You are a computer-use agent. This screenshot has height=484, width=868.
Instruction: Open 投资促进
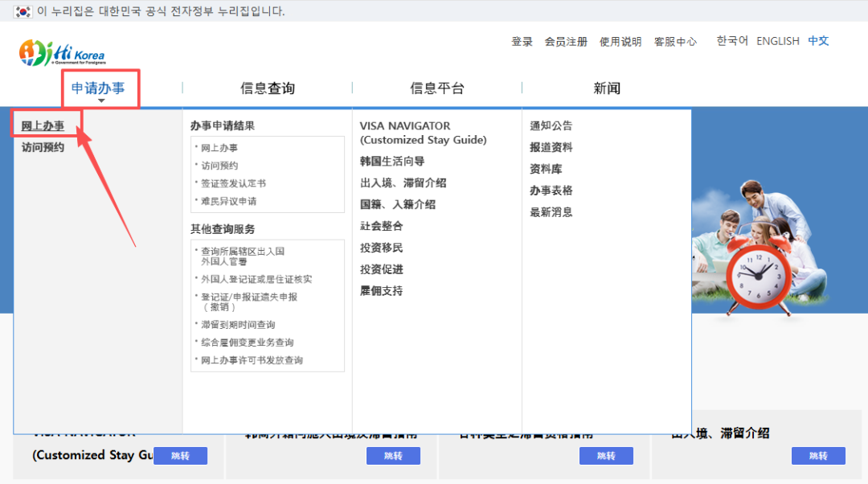tap(382, 269)
